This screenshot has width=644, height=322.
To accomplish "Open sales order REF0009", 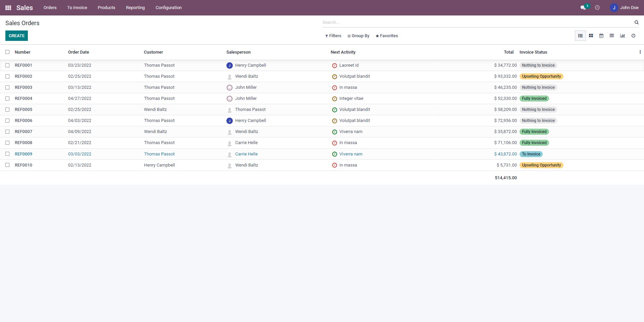I will pyautogui.click(x=23, y=154).
